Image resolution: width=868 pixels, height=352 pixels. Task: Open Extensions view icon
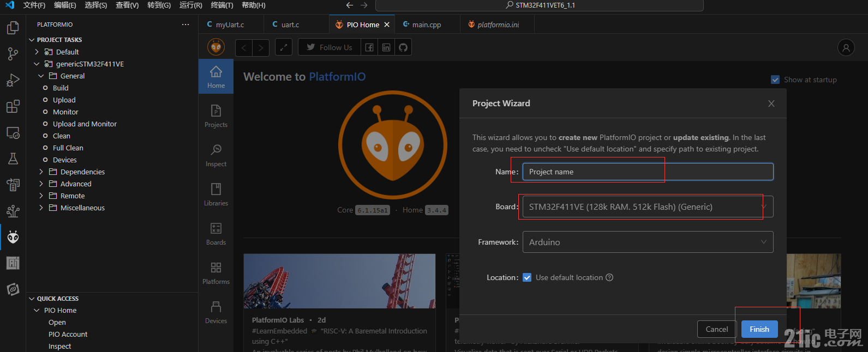13,106
